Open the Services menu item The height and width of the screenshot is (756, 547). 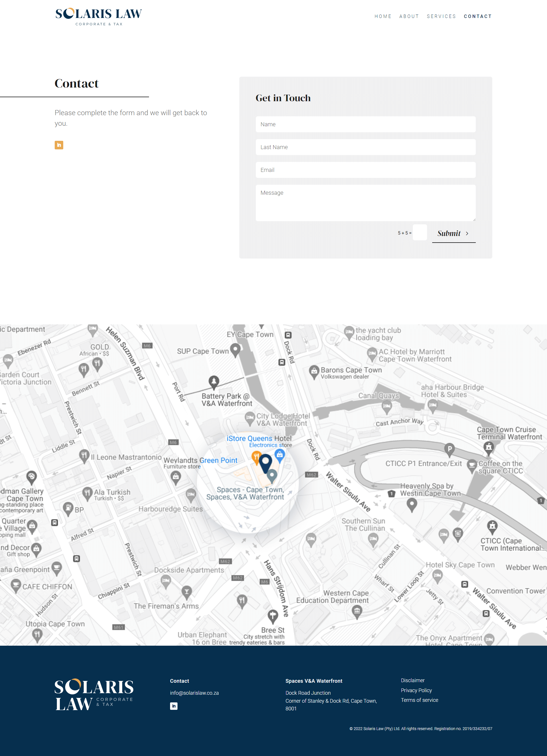tap(441, 16)
